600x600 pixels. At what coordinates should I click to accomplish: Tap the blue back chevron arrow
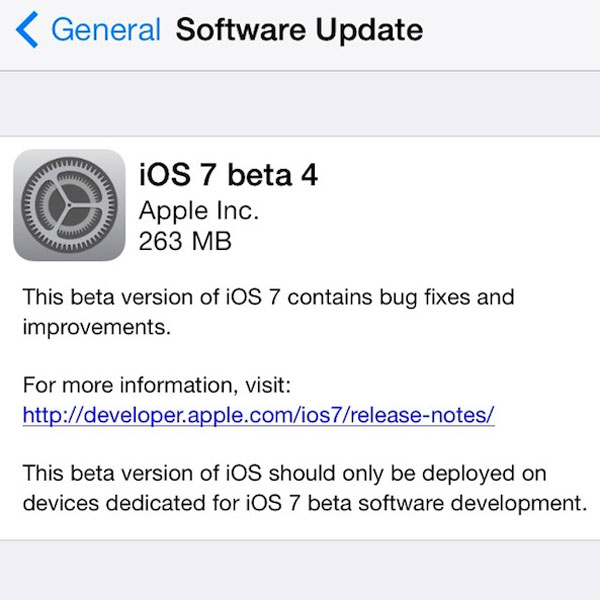pyautogui.click(x=27, y=30)
